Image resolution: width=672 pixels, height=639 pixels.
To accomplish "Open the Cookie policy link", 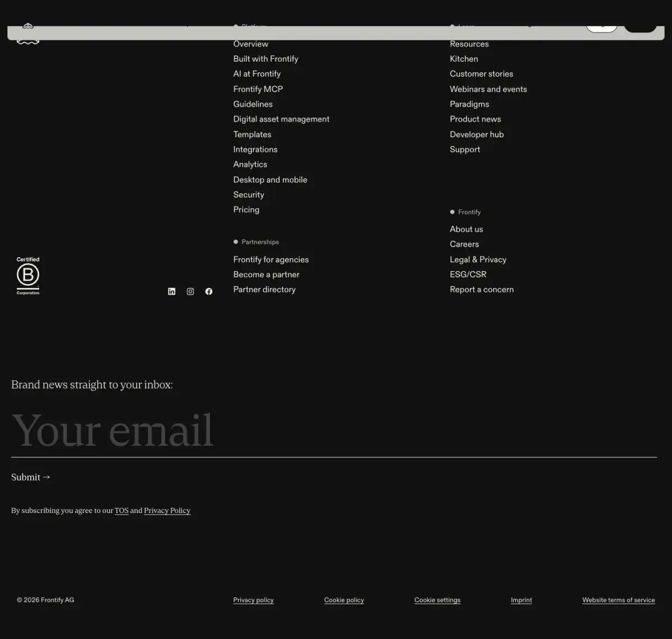I will click(344, 600).
